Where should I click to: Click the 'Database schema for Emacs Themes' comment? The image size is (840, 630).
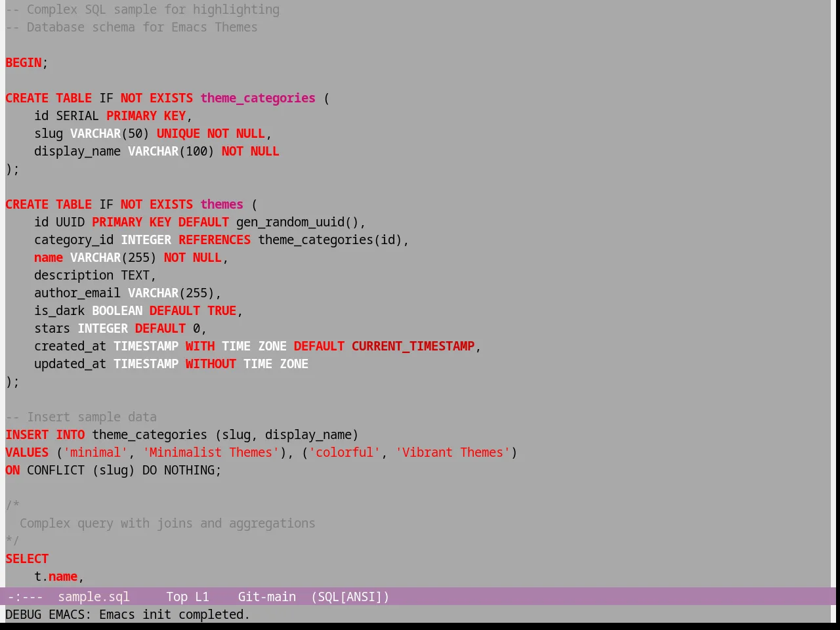(131, 28)
